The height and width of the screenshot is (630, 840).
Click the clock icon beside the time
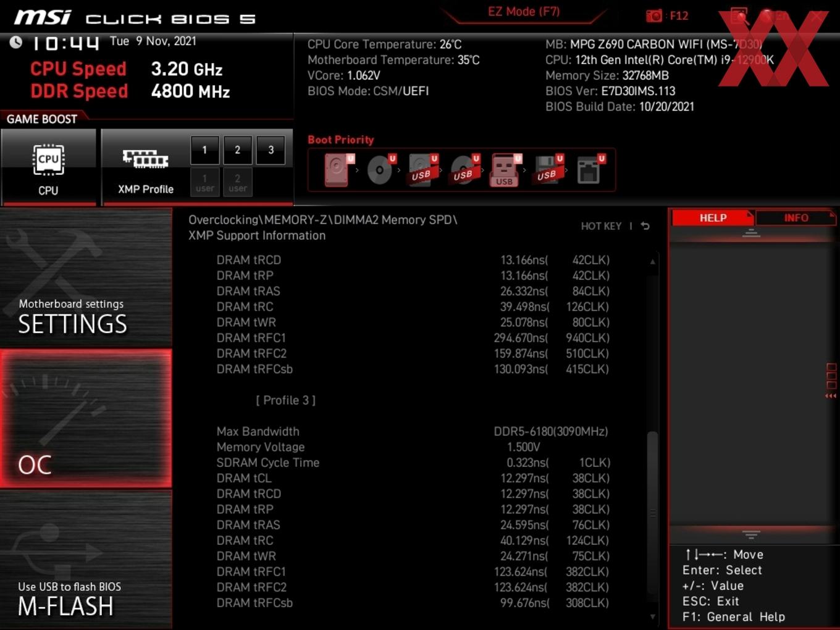pos(16,42)
